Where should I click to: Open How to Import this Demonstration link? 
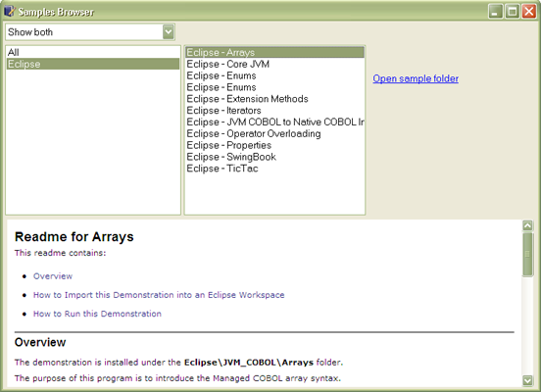(159, 295)
